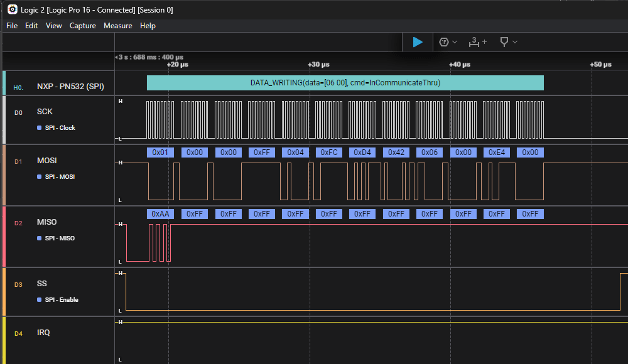Expand the dropdown arrow beside the marker icon
Image resolution: width=628 pixels, height=364 pixels.
point(515,42)
